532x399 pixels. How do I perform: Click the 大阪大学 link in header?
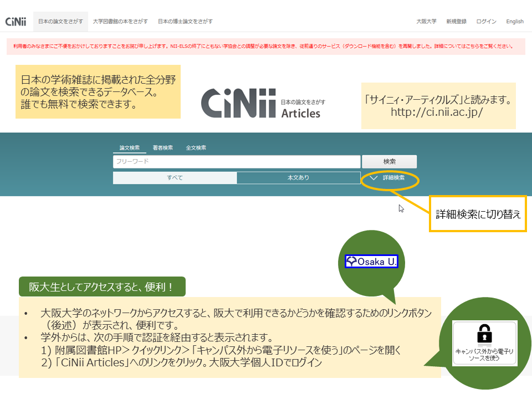(x=427, y=22)
